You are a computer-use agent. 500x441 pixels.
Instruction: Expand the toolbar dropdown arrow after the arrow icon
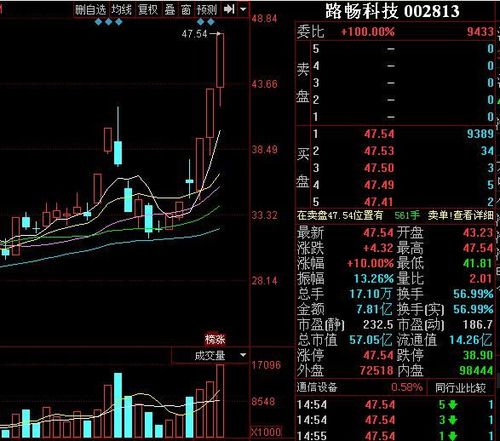[243, 9]
